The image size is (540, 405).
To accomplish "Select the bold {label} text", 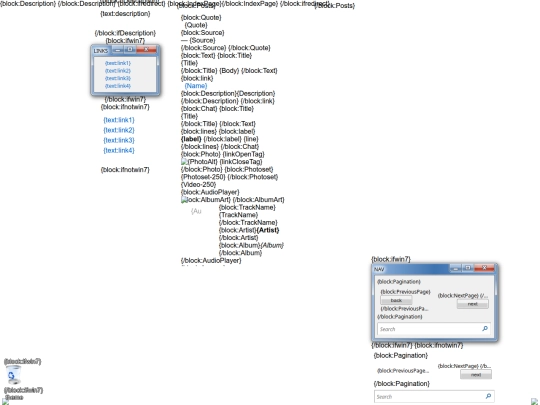I will [x=191, y=139].
